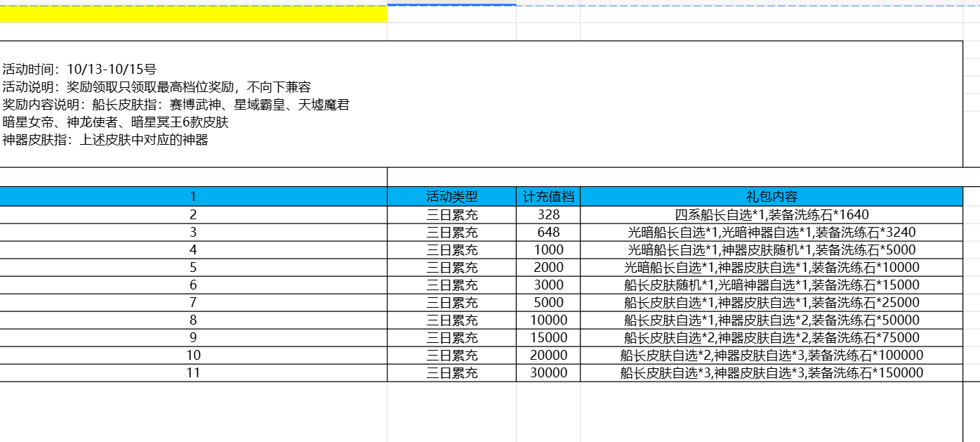Click the recharge tier cell showing 2000

point(548,268)
